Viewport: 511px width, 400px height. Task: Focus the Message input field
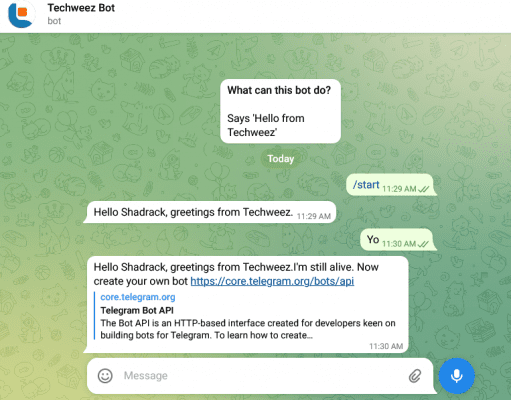tap(260, 376)
